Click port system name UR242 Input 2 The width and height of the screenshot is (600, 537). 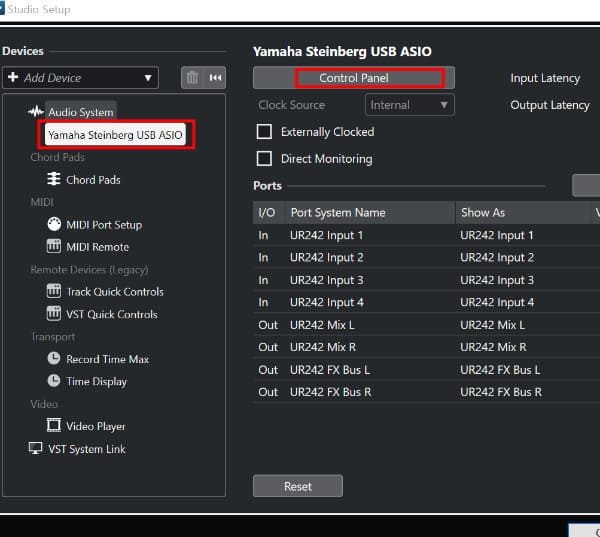326,257
